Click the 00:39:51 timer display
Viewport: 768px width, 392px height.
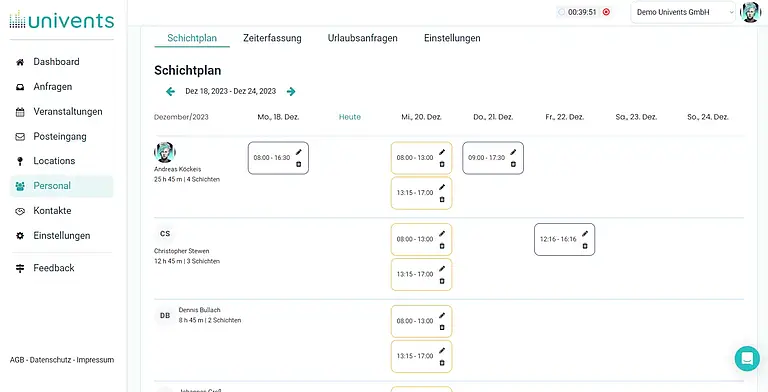pyautogui.click(x=582, y=12)
